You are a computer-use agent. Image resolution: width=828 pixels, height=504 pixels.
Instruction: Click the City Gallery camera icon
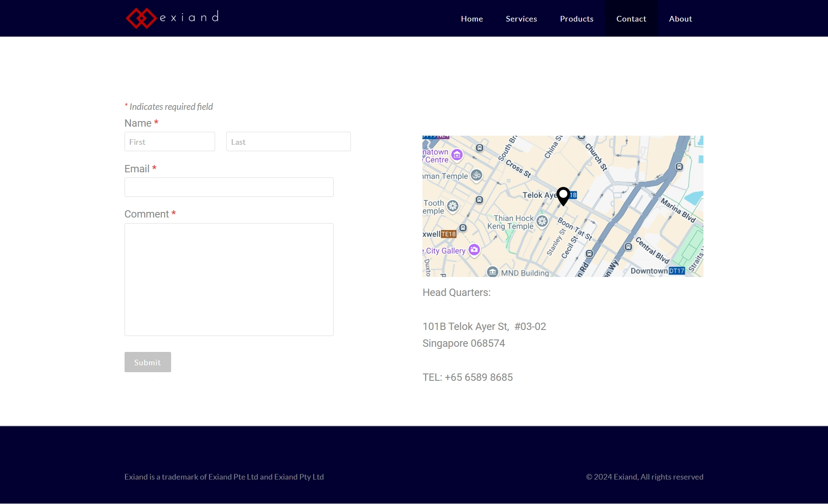[x=474, y=249]
